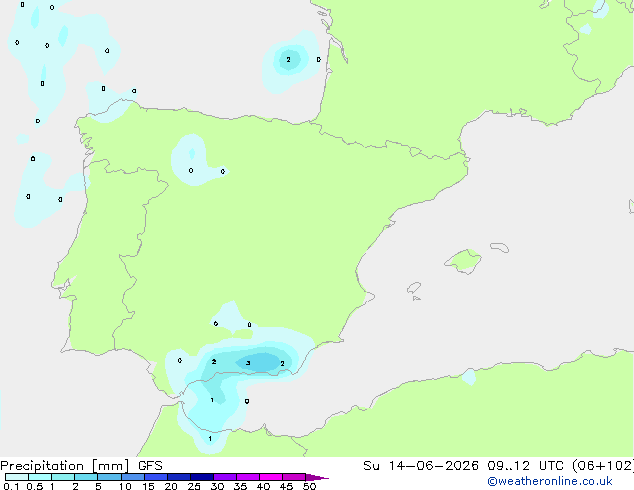Image resolution: width=634 pixels, height=490 pixels.
Task: Click the 2 mm rain cell in Bay of Biscay
Action: [288, 59]
